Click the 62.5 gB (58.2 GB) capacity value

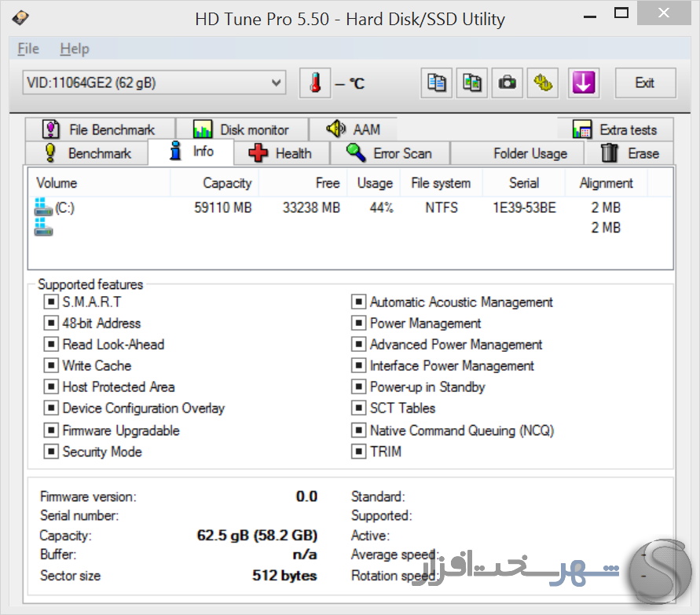coord(257,535)
